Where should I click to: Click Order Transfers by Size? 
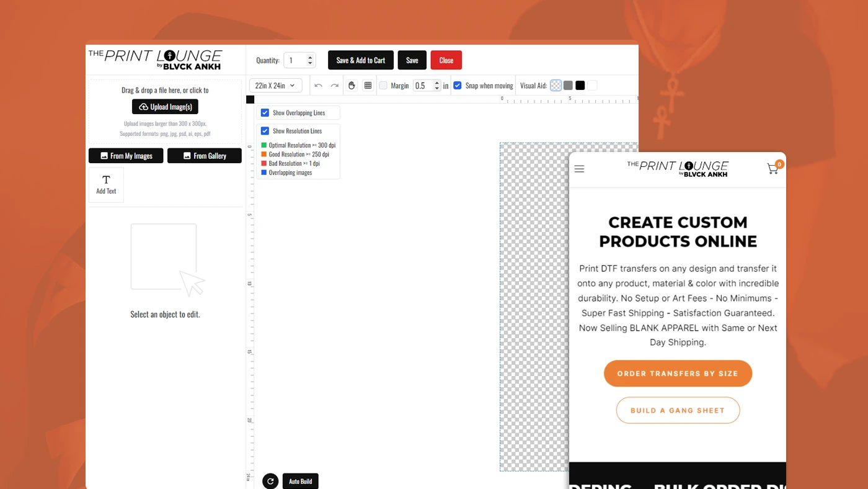point(678,374)
